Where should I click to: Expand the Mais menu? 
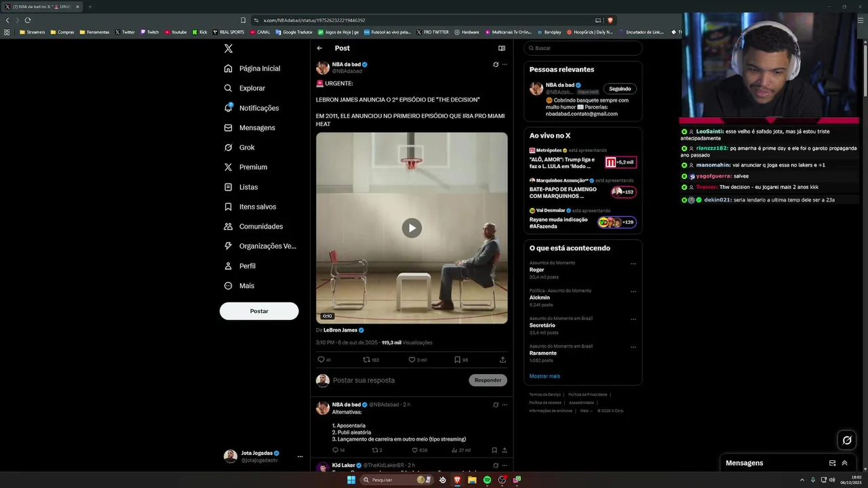click(x=239, y=285)
